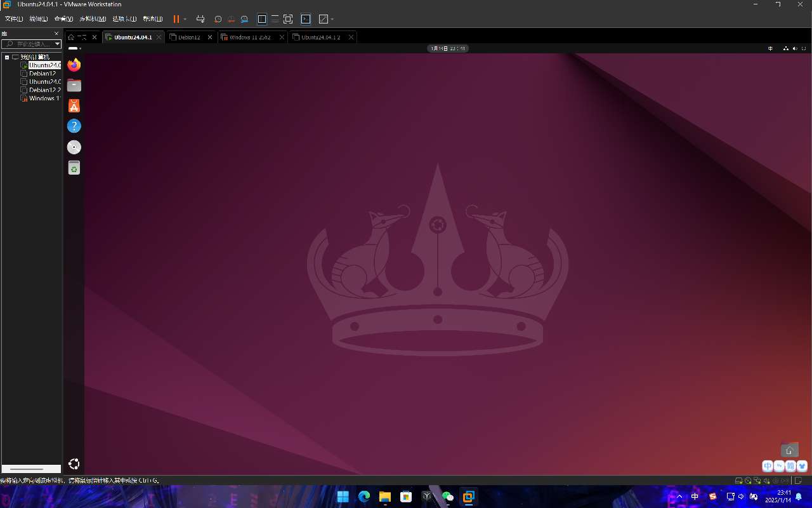
Task: Open the 虚拟机 (VM) menu
Action: pos(93,20)
